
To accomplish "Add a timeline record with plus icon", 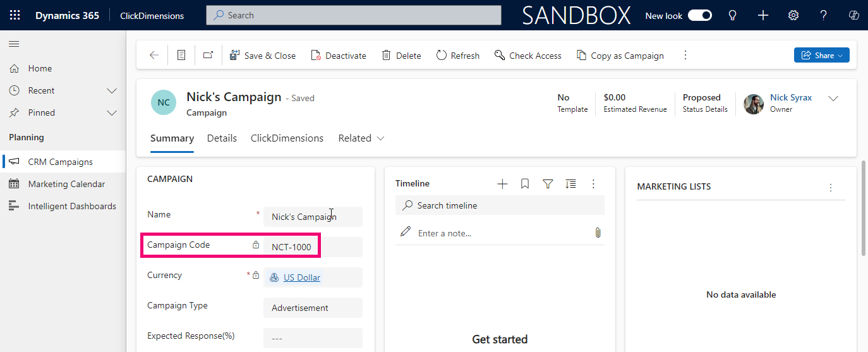I will click(502, 184).
